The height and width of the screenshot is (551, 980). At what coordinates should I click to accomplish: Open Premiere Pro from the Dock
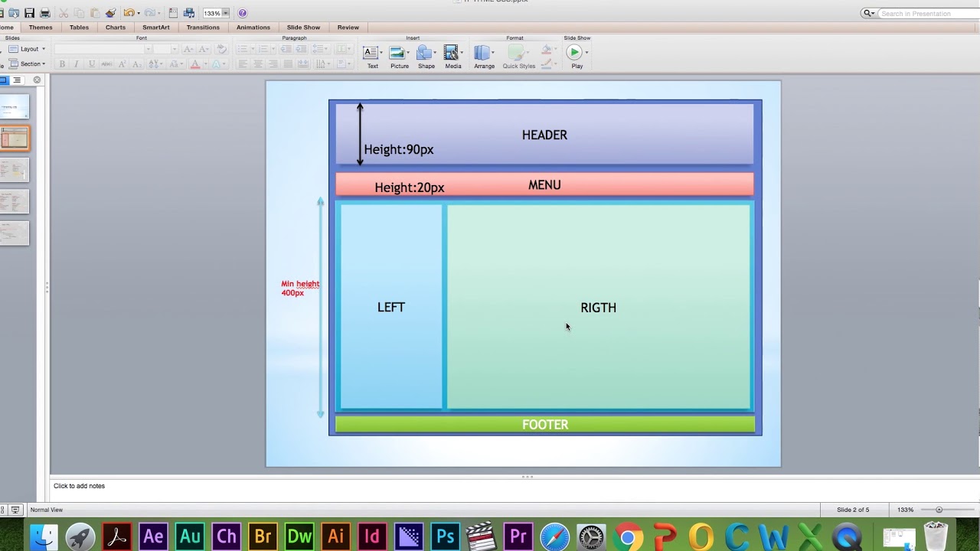click(518, 536)
